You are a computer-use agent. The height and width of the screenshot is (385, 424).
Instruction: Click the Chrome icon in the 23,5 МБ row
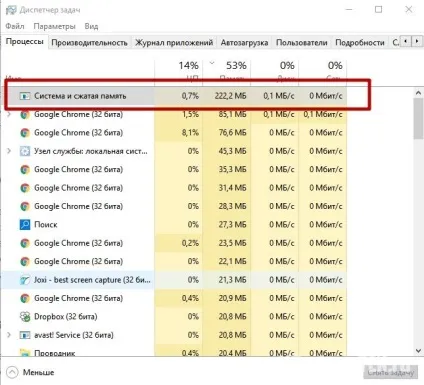(25, 243)
